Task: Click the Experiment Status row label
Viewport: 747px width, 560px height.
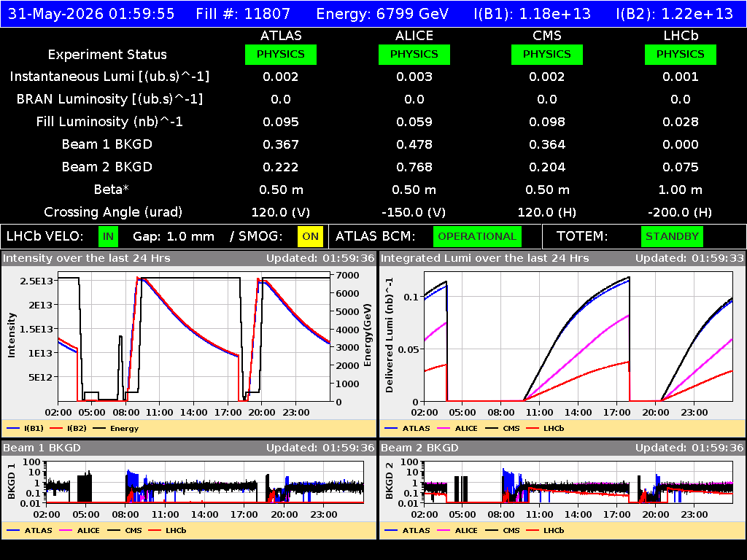Action: 107,55
